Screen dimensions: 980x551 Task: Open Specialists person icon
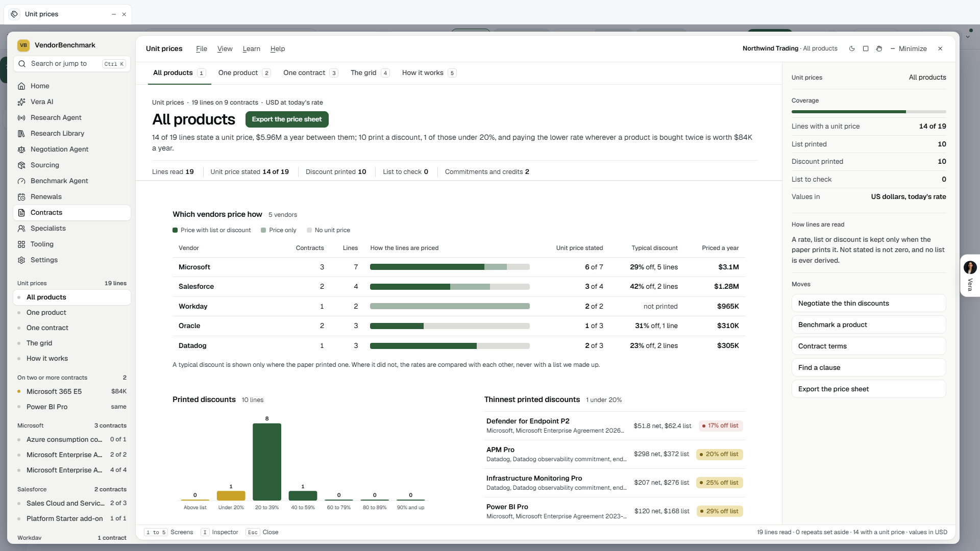click(x=21, y=229)
